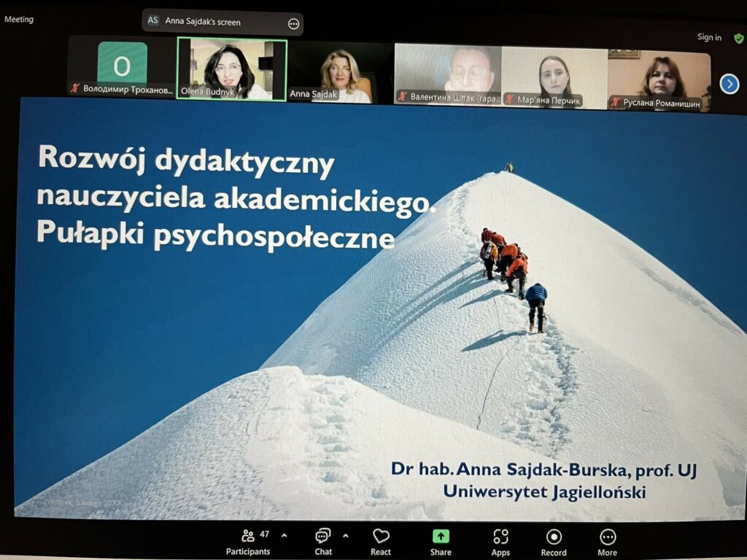Click the Sign in link
Image resolution: width=747 pixels, height=560 pixels.
coord(709,37)
